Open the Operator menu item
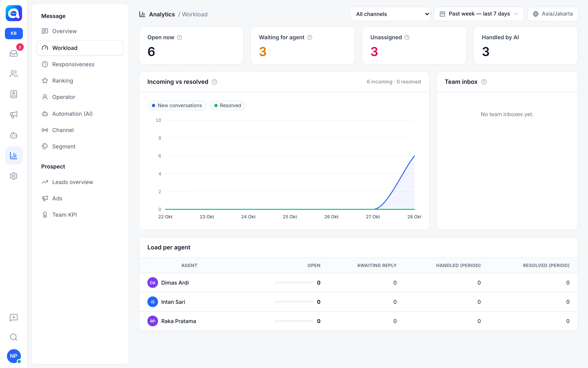588x368 pixels. coord(80,97)
